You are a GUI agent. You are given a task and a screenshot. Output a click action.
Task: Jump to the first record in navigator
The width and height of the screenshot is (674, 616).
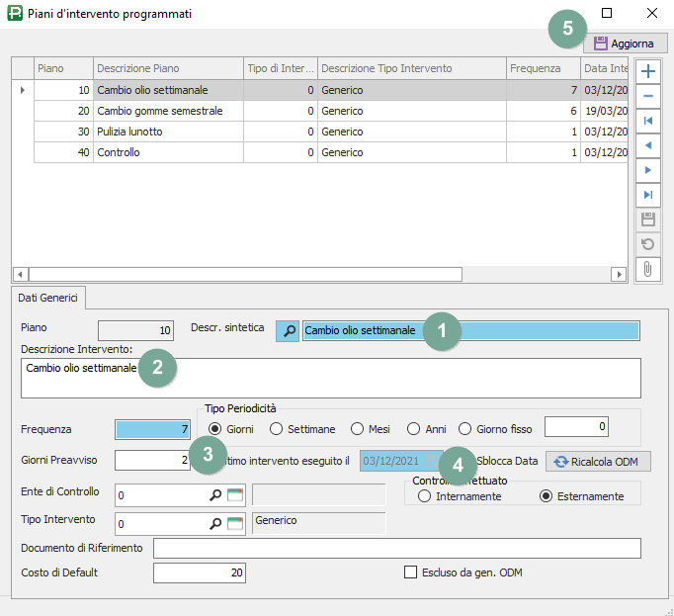coord(647,121)
